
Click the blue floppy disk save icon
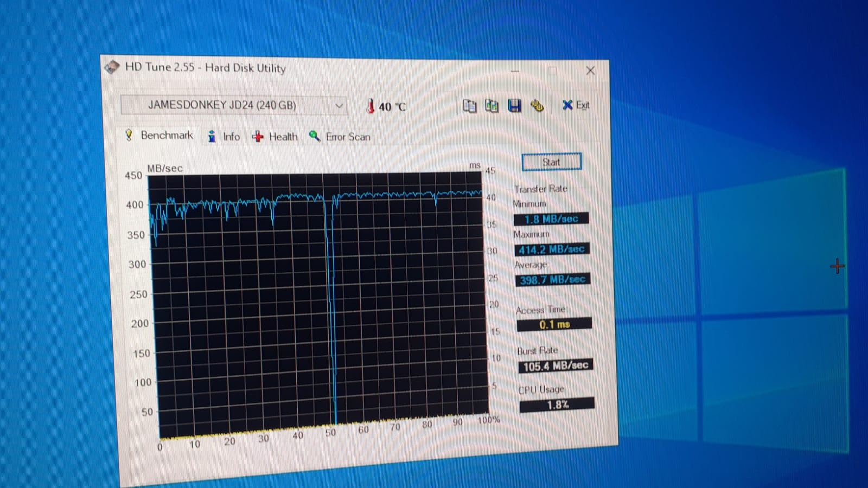point(514,105)
